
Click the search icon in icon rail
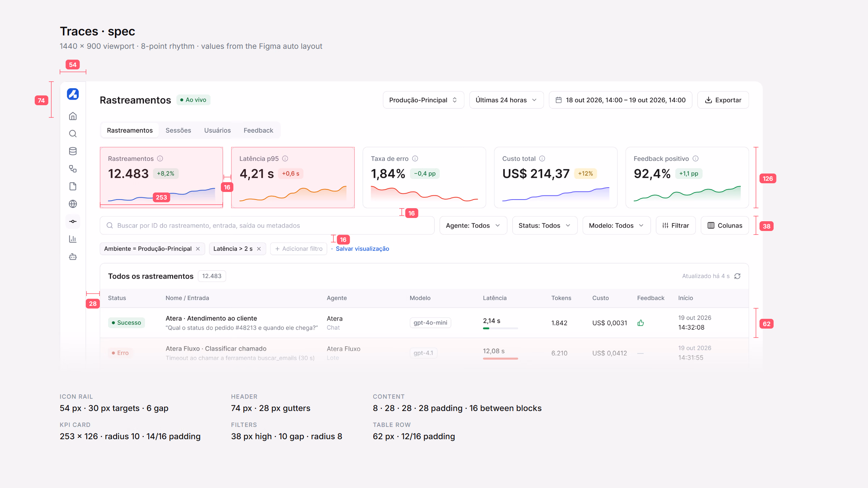(73, 134)
